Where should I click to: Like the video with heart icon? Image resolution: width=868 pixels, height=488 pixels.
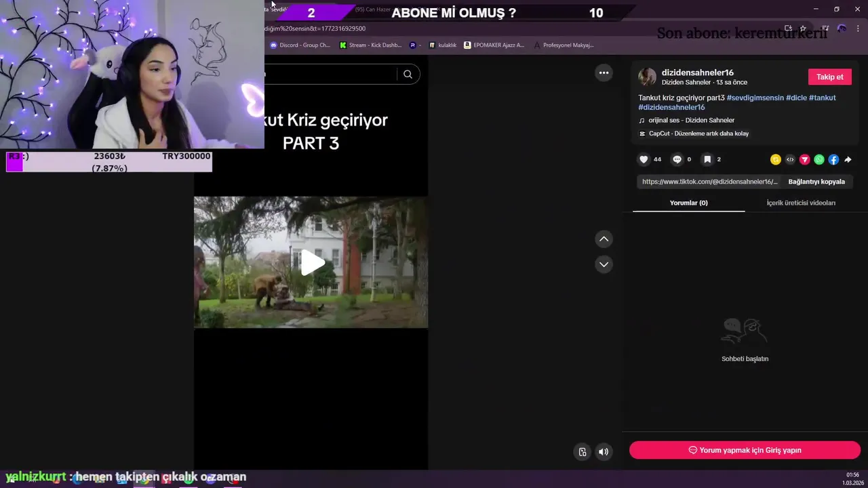click(x=644, y=159)
